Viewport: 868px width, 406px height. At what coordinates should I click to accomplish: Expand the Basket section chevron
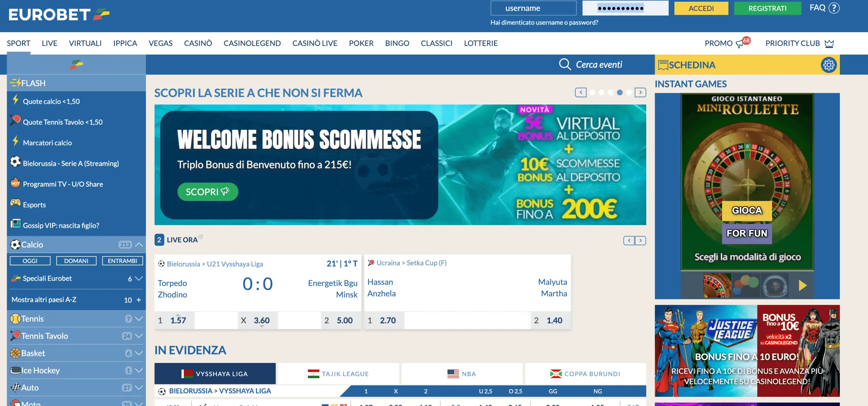(139, 353)
